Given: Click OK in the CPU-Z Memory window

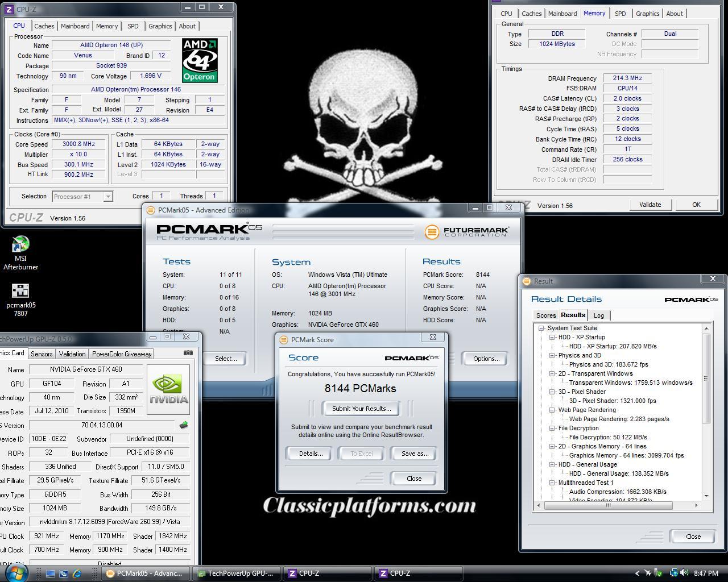Looking at the screenshot, I should 696,205.
